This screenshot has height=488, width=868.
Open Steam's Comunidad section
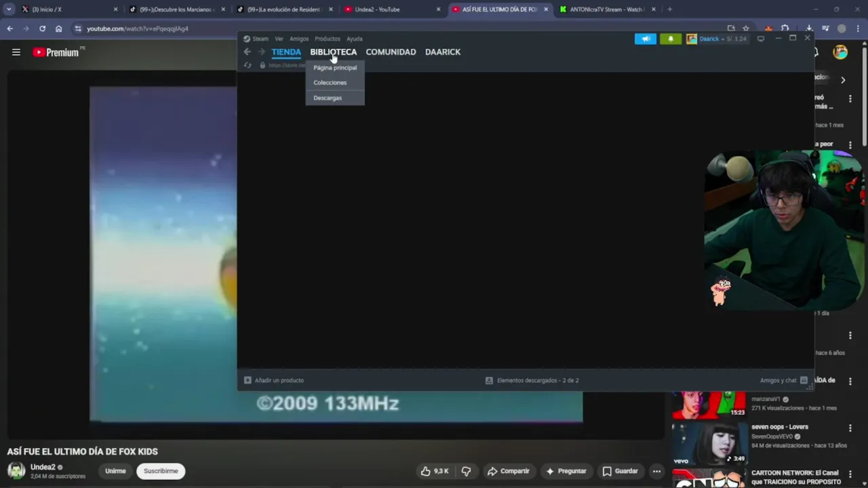391,52
